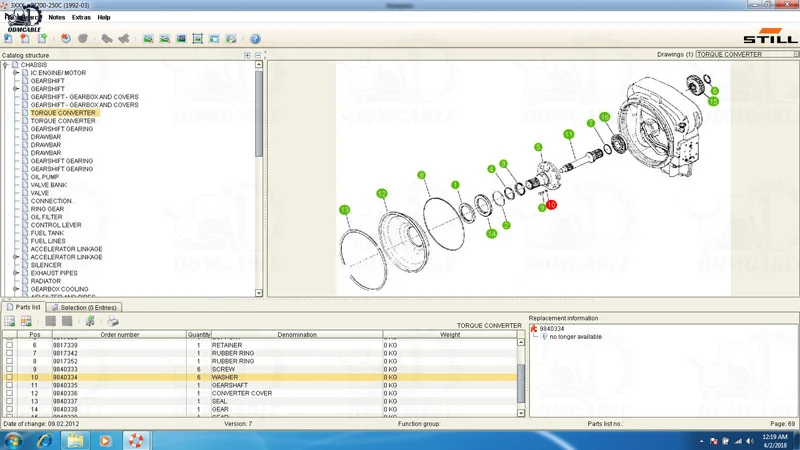Screen dimensions: 800x450
Task: Select the OIL PUMP tree item
Action: click(x=45, y=177)
